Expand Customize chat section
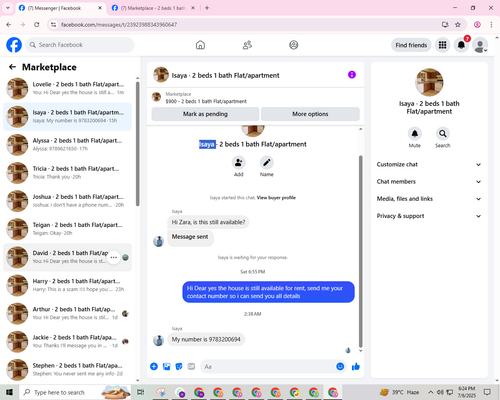Image resolution: width=500 pixels, height=400 pixels. [x=429, y=164]
